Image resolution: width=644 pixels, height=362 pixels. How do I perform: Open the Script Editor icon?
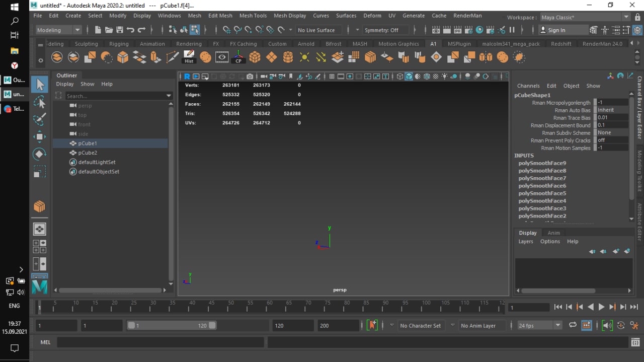point(635,342)
